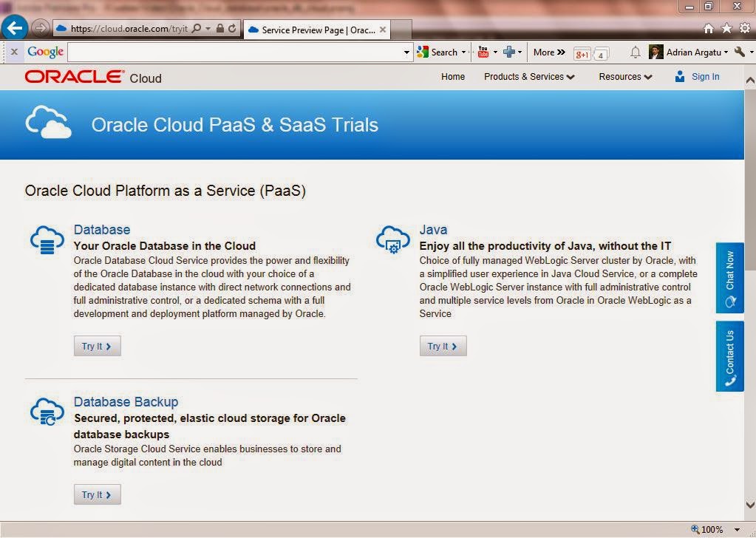Click the Java cloud icon
Viewport: 756px width, 538px height.
pyautogui.click(x=393, y=239)
